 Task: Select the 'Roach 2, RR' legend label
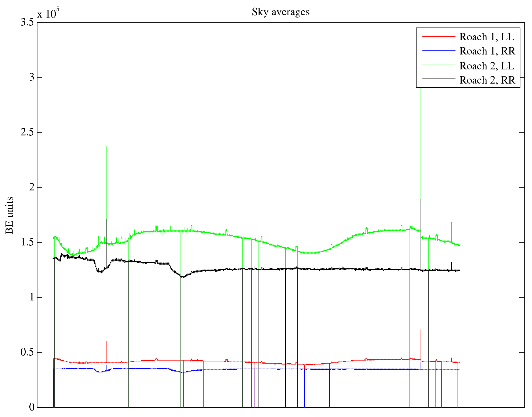[x=487, y=80]
